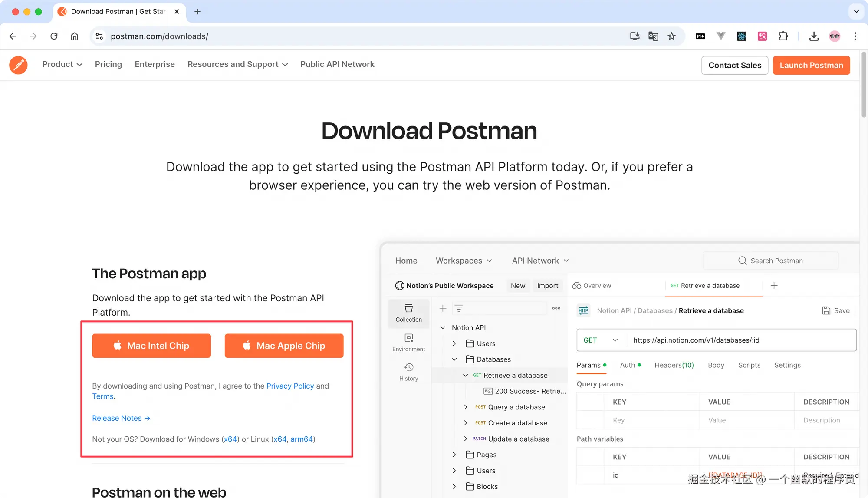Click the Launch Postman button

tap(811, 65)
